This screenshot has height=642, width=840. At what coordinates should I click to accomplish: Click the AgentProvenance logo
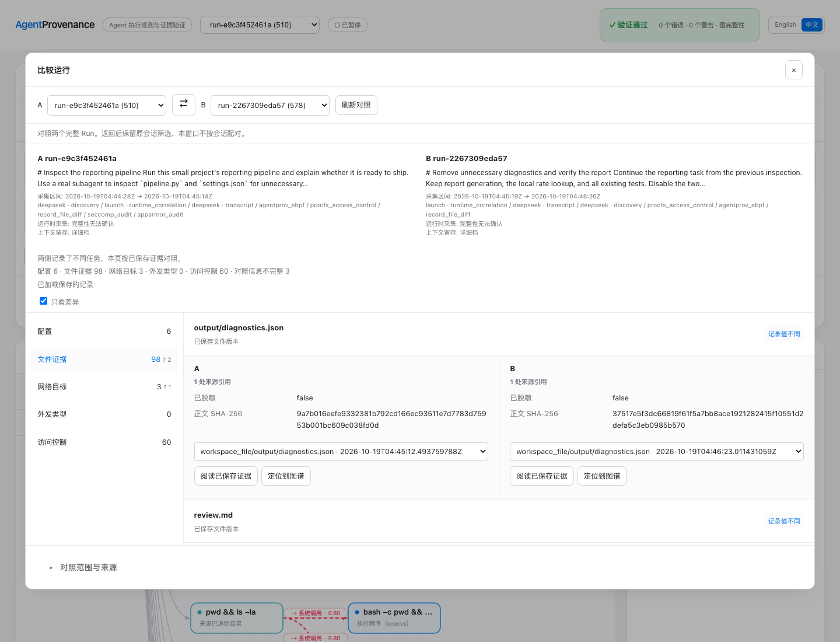(x=55, y=25)
